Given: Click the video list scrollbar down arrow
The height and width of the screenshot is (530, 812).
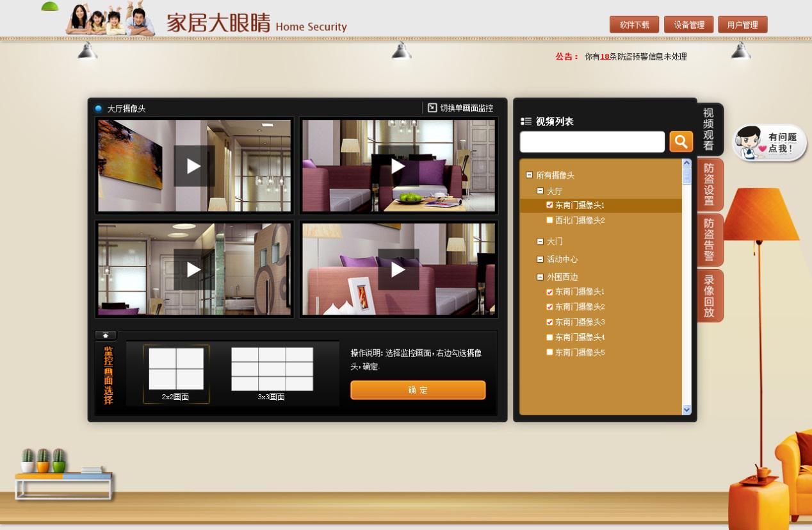Looking at the screenshot, I should tap(686, 410).
